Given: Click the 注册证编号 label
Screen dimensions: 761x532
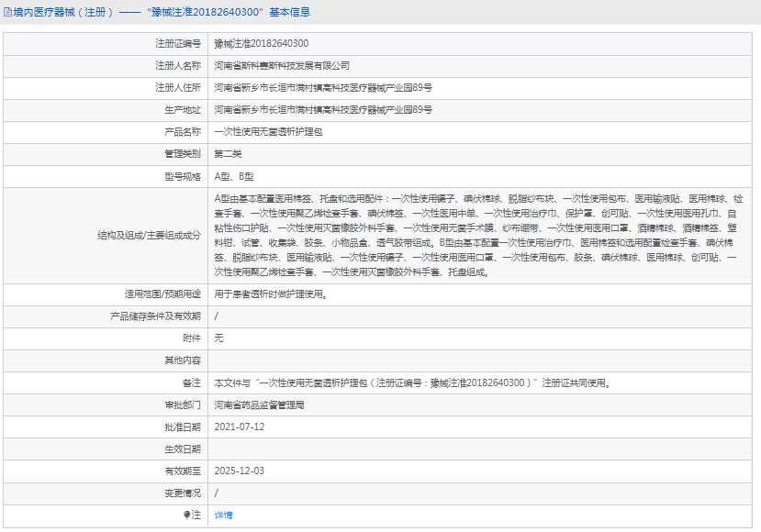Looking at the screenshot, I should [178, 44].
